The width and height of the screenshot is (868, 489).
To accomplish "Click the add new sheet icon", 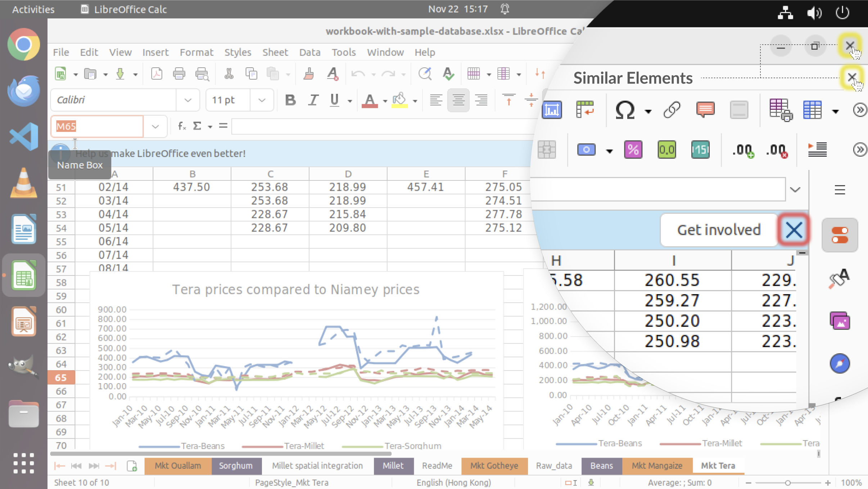I will (x=132, y=466).
